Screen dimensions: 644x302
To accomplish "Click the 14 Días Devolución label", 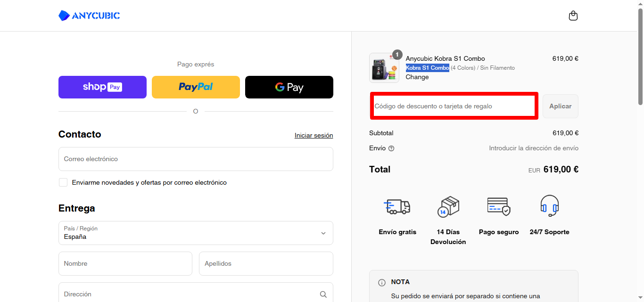I will coord(448,237).
